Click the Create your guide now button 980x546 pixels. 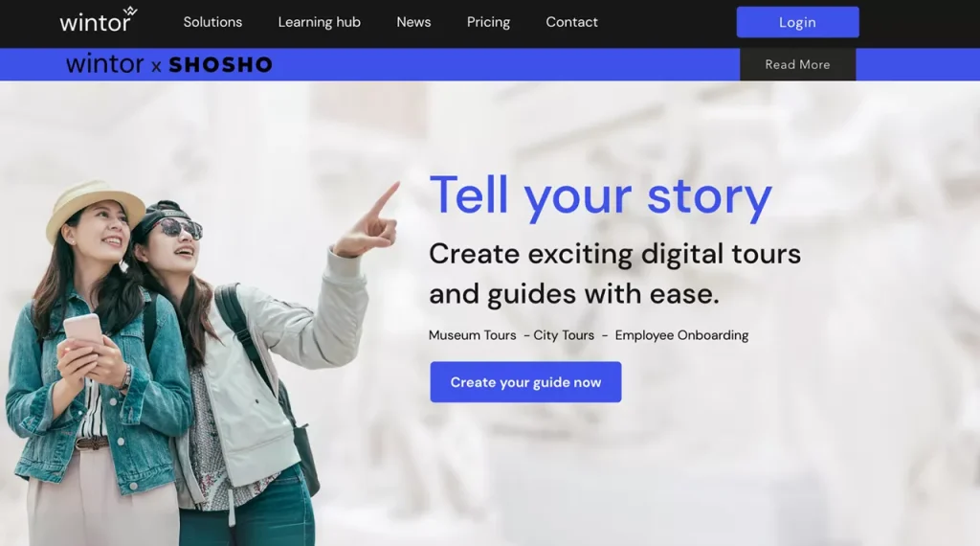pos(525,382)
